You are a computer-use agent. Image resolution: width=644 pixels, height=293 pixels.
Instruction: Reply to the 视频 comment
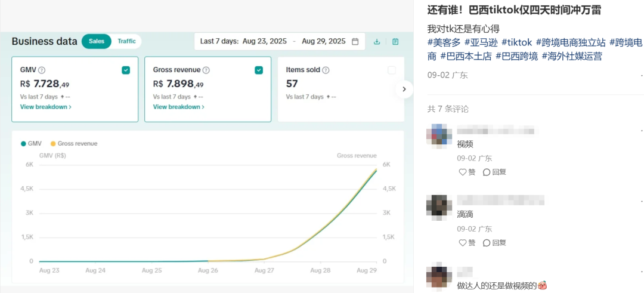click(494, 172)
